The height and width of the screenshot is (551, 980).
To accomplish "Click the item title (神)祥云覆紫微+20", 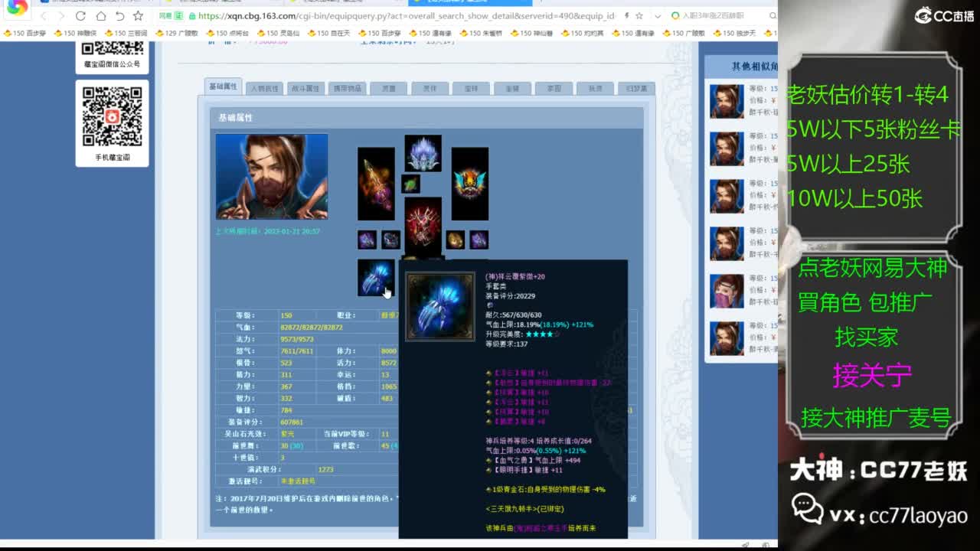I will (515, 276).
